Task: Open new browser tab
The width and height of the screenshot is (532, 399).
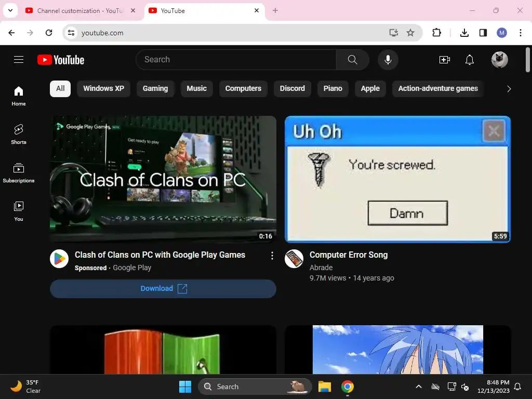Action: pyautogui.click(x=275, y=10)
